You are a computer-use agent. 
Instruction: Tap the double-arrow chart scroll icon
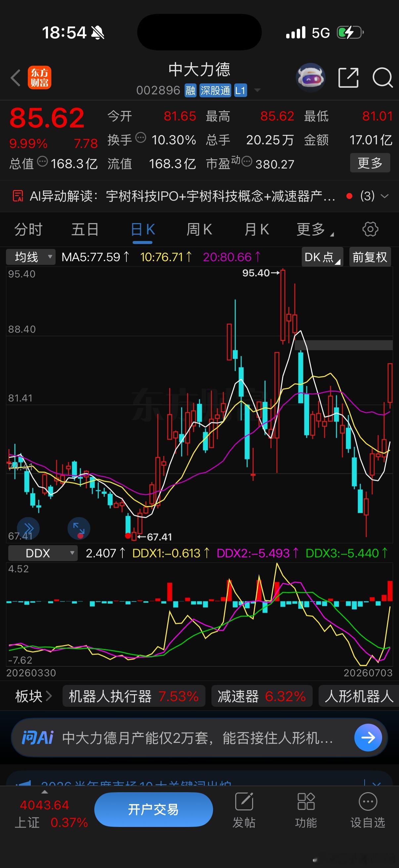tap(28, 528)
